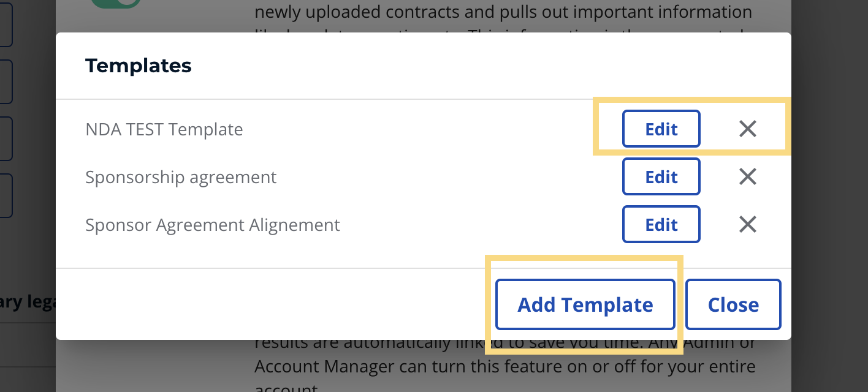The height and width of the screenshot is (392, 868).
Task: Click the lowest outlined box at left edge
Action: pyautogui.click(x=6, y=195)
